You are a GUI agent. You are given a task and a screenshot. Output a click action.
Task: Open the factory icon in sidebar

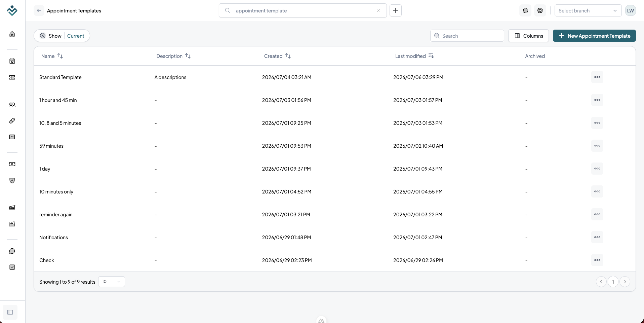click(x=12, y=224)
